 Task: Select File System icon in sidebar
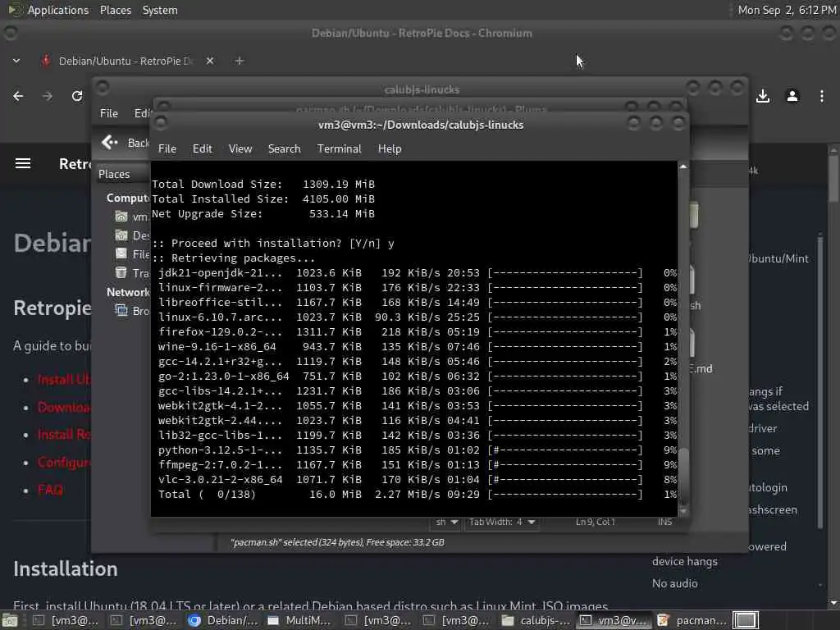(121, 254)
